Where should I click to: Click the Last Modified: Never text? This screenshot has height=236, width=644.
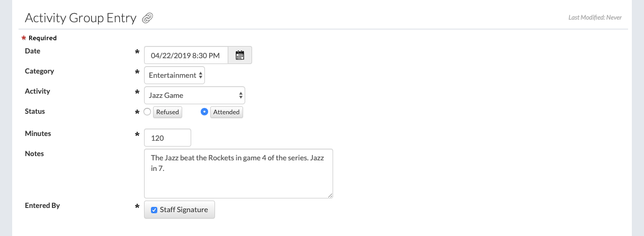pyautogui.click(x=595, y=17)
